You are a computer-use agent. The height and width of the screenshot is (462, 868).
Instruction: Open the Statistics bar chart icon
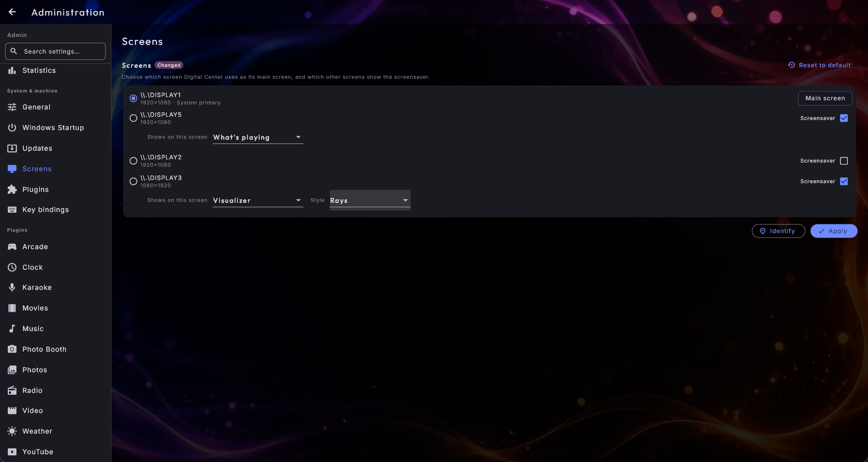12,71
